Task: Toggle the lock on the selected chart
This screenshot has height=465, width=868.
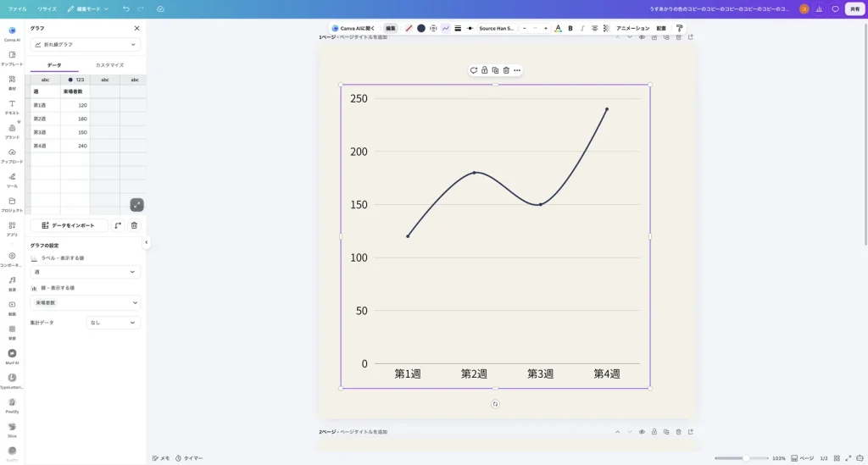Action: click(484, 70)
